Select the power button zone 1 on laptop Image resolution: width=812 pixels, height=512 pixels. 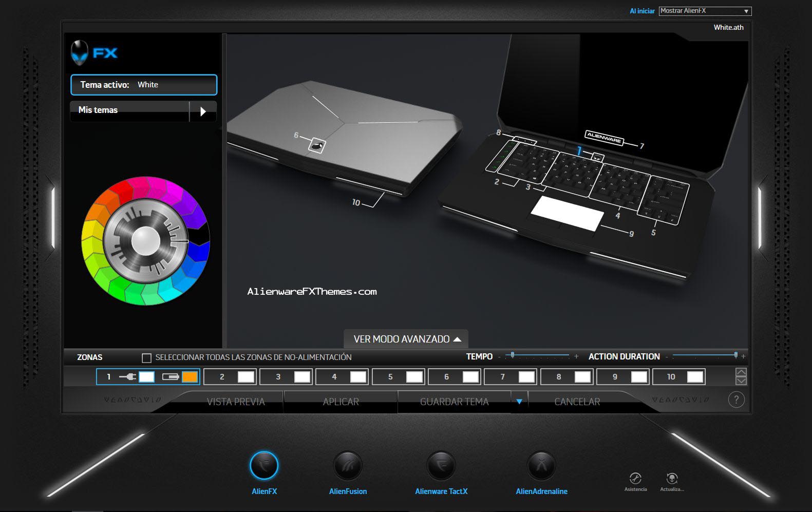click(597, 157)
